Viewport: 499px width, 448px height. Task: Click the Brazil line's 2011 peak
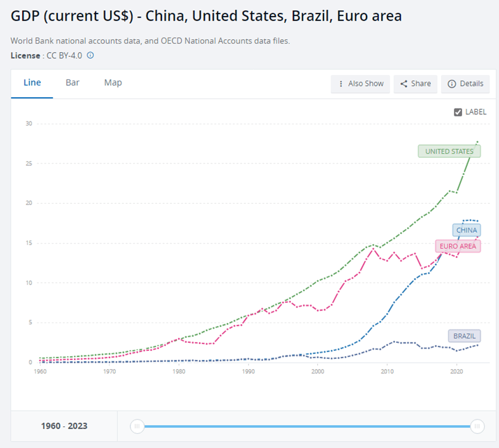394,341
